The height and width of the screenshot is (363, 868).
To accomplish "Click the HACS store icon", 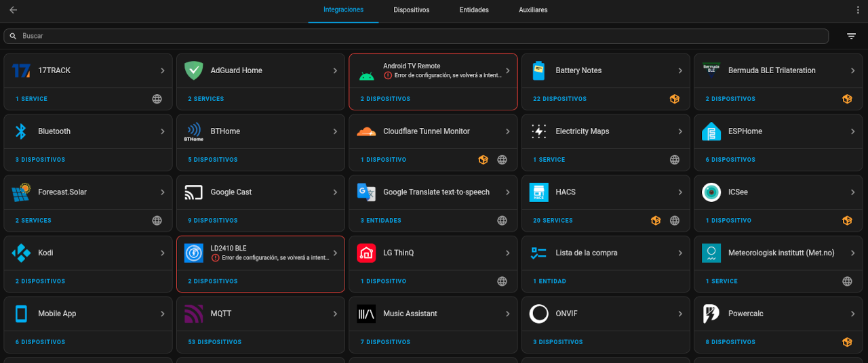I will click(539, 192).
